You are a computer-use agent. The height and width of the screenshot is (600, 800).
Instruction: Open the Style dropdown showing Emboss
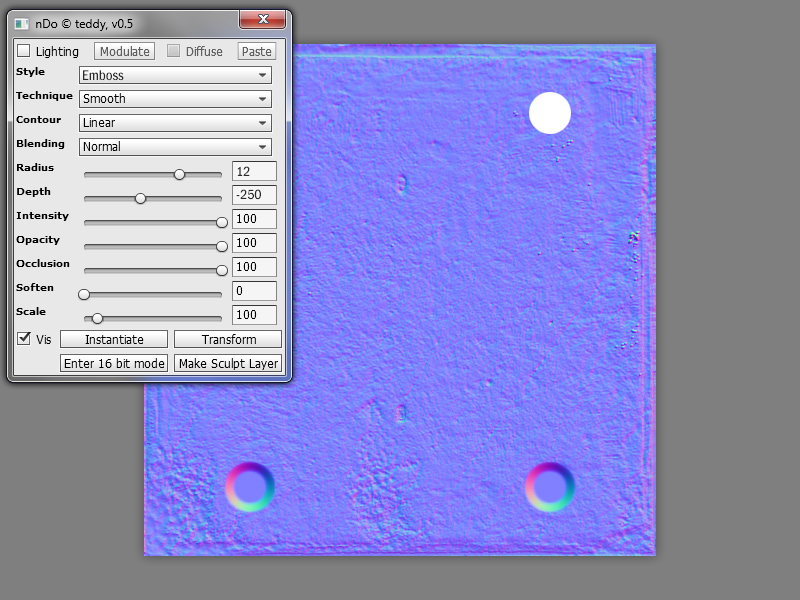tap(175, 75)
